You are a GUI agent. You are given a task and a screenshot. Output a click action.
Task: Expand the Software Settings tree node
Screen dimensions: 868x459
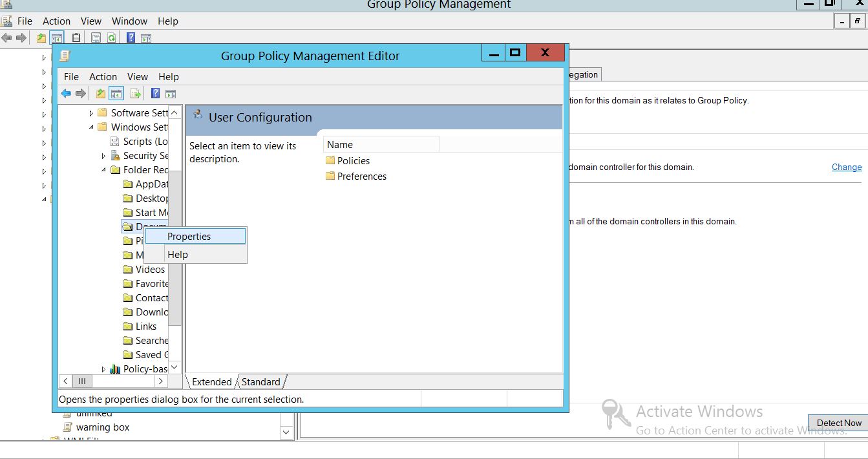click(x=91, y=113)
